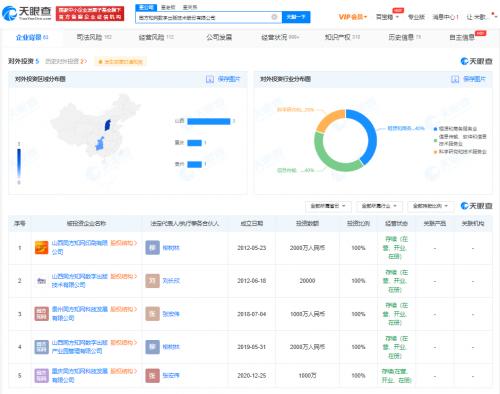Open the company name link in row 4
This screenshot has height=394, width=500.
pyautogui.click(x=80, y=347)
